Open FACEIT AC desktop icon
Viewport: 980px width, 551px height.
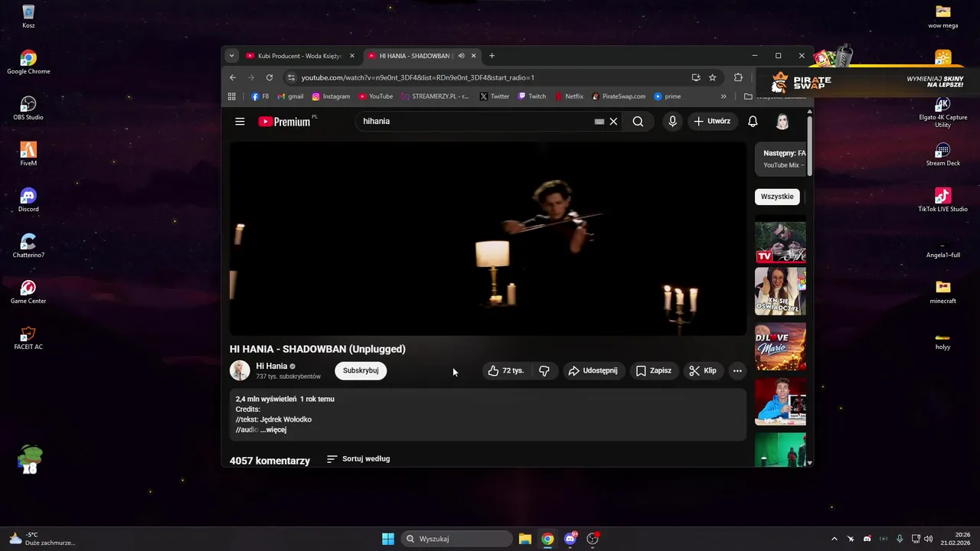point(28,337)
